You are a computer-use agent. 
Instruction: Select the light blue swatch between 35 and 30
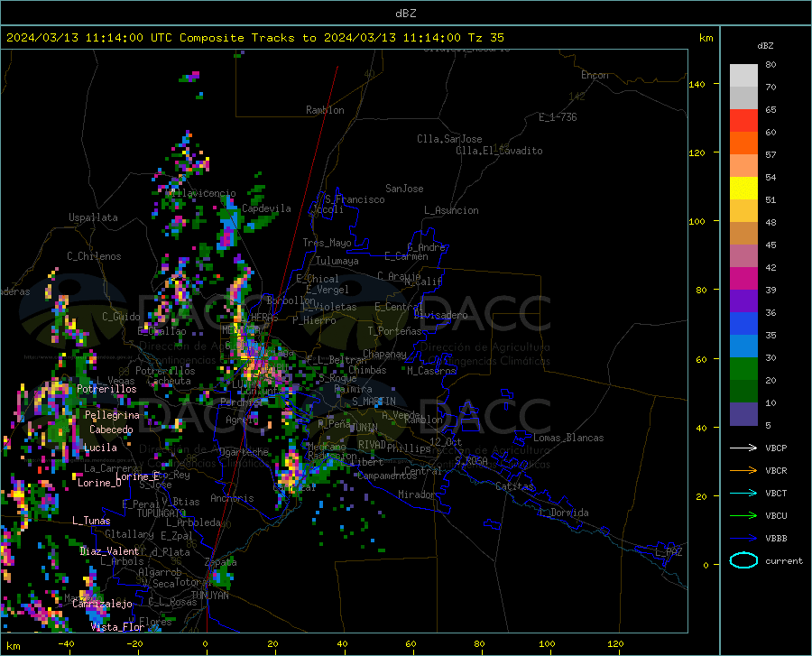[743, 346]
